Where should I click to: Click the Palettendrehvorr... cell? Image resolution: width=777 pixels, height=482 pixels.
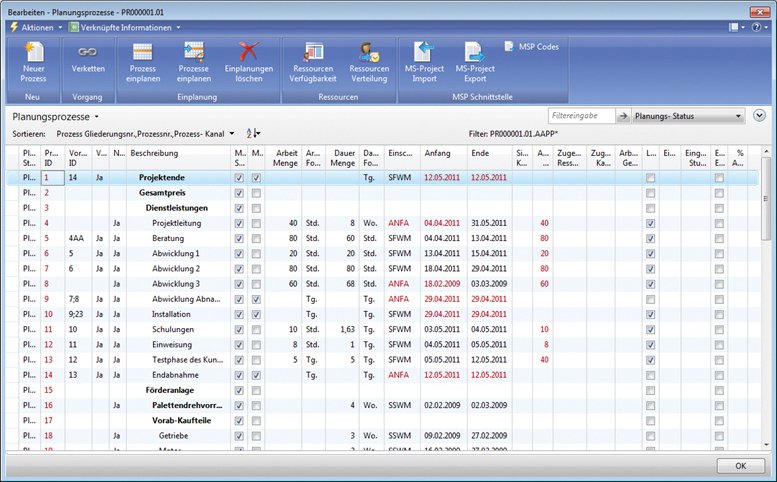(x=178, y=406)
